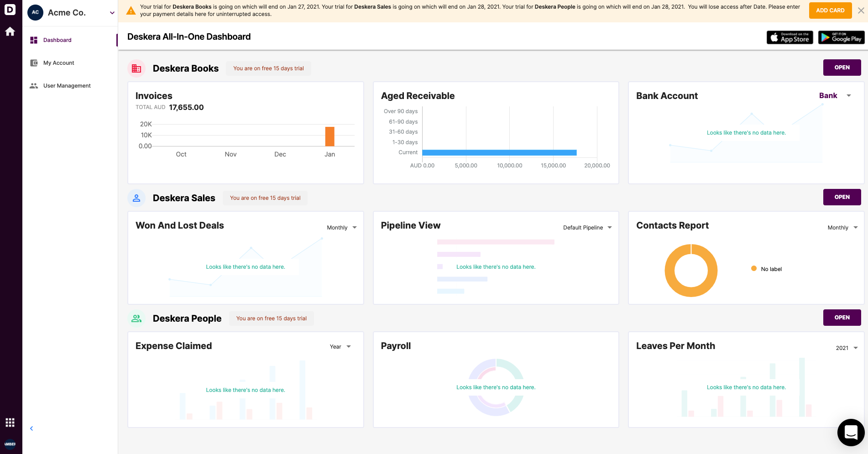Click the Payroll card heading

396,346
